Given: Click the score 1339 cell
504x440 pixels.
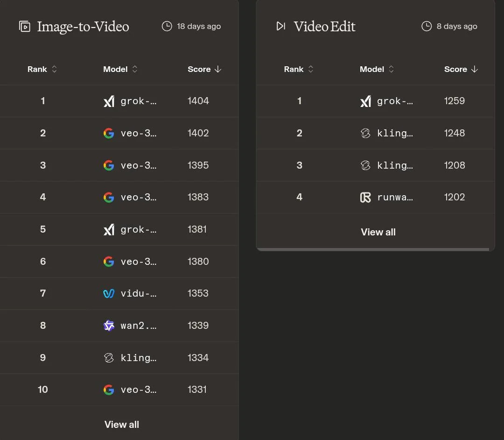Looking at the screenshot, I should tap(198, 326).
